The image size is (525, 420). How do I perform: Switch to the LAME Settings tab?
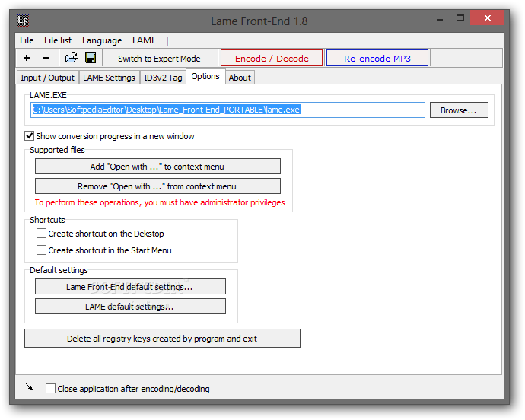click(x=109, y=78)
